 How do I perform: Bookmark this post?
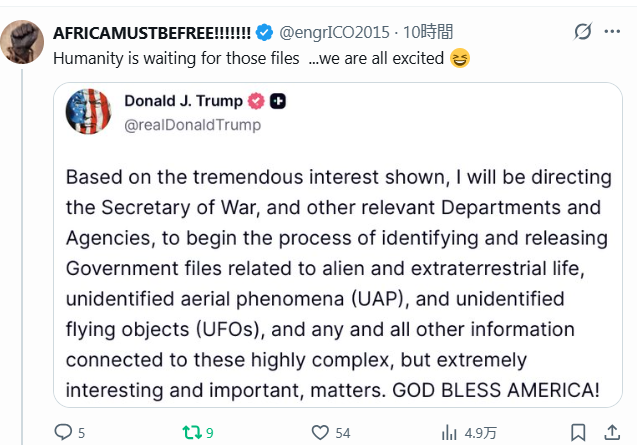tap(577, 432)
